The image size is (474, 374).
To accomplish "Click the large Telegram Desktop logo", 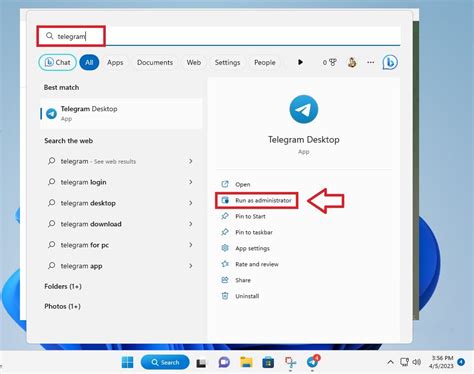I will (x=304, y=109).
